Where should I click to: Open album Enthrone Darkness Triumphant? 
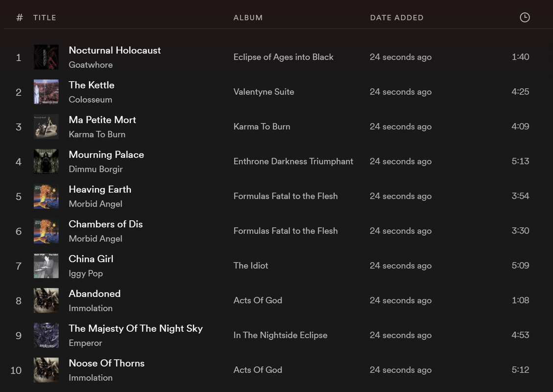(293, 161)
